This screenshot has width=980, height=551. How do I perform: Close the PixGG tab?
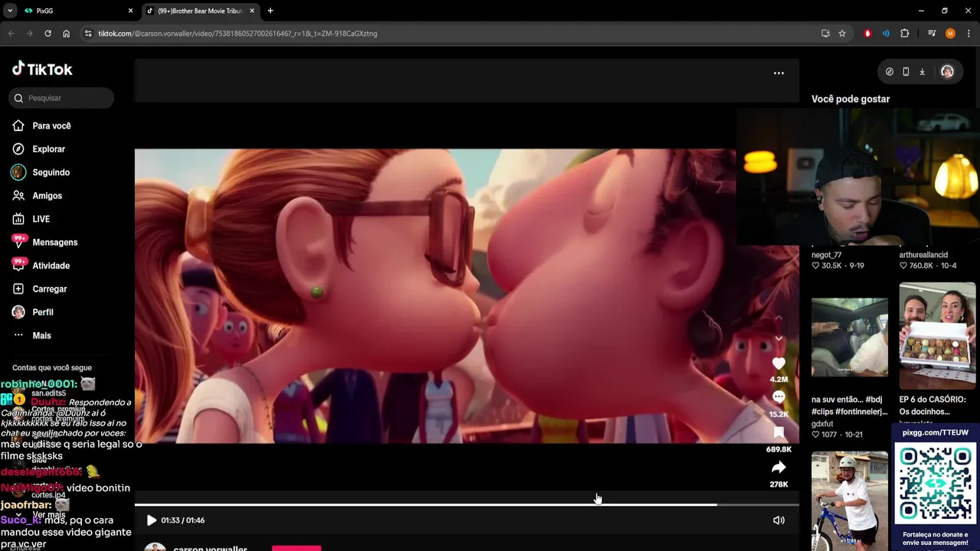click(x=130, y=11)
